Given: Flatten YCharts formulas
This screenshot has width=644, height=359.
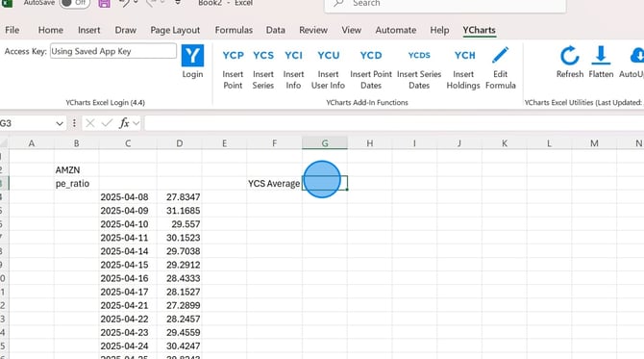Looking at the screenshot, I should (x=601, y=62).
